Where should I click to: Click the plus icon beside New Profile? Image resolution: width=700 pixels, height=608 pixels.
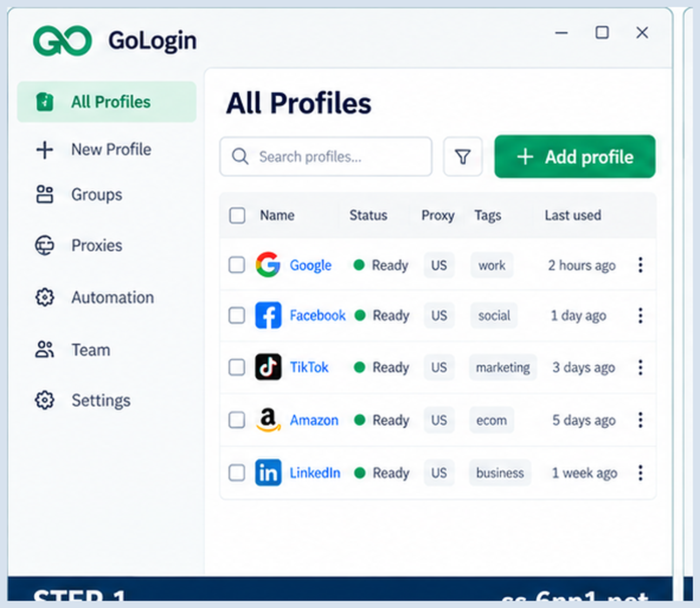point(45,150)
